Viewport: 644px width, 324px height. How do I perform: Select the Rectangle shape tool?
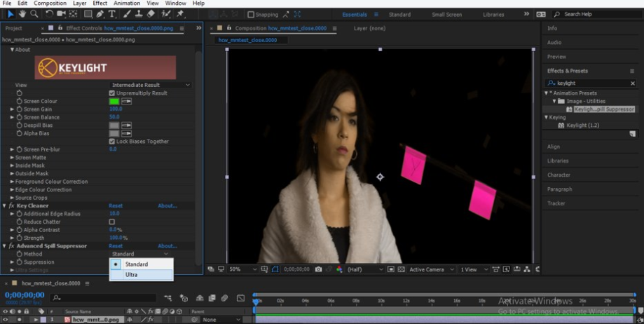click(x=88, y=14)
